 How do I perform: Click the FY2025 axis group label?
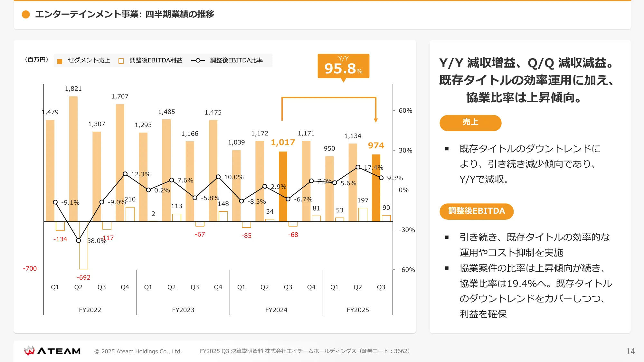[x=357, y=310]
